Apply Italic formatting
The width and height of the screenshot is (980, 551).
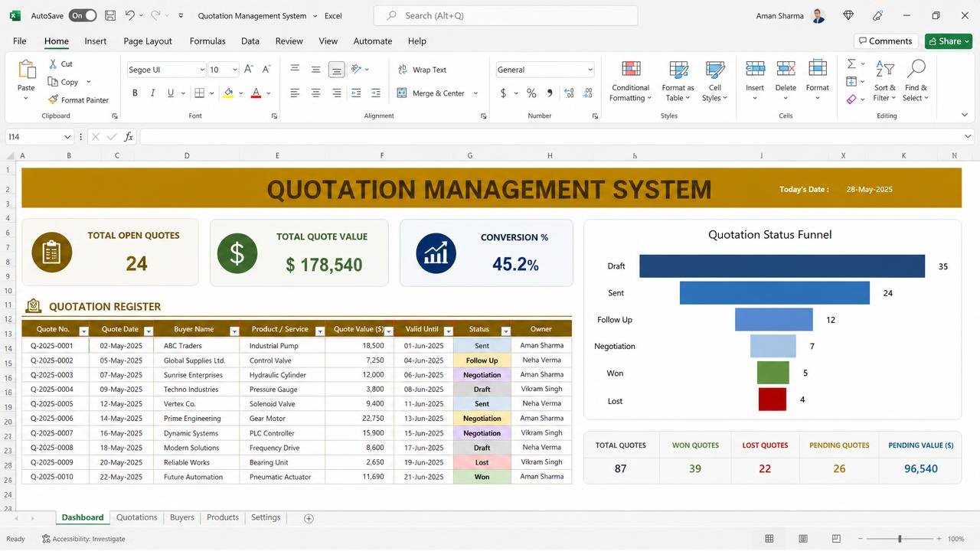click(152, 93)
